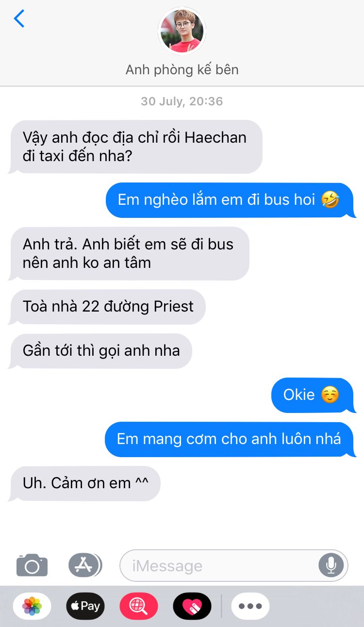Open the camera icon

tap(32, 565)
